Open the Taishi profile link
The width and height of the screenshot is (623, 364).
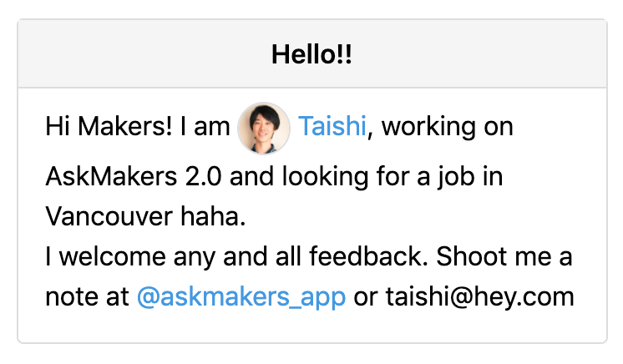click(332, 128)
